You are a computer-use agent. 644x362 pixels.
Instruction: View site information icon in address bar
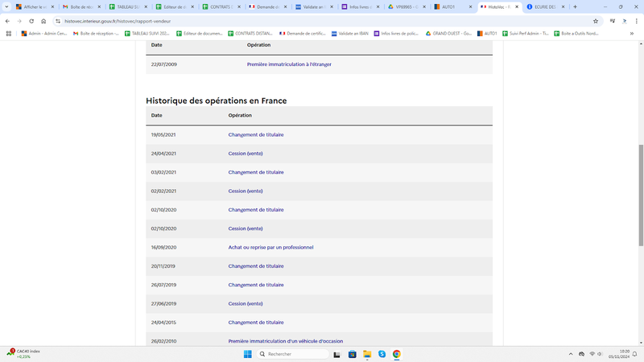click(x=58, y=21)
